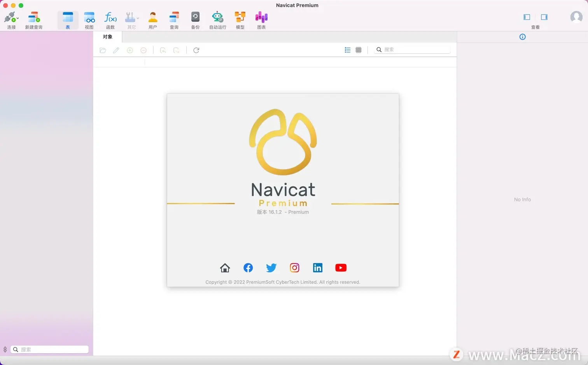The height and width of the screenshot is (365, 588).
Task: Click the copyright PremiumSoft text
Action: tap(283, 282)
